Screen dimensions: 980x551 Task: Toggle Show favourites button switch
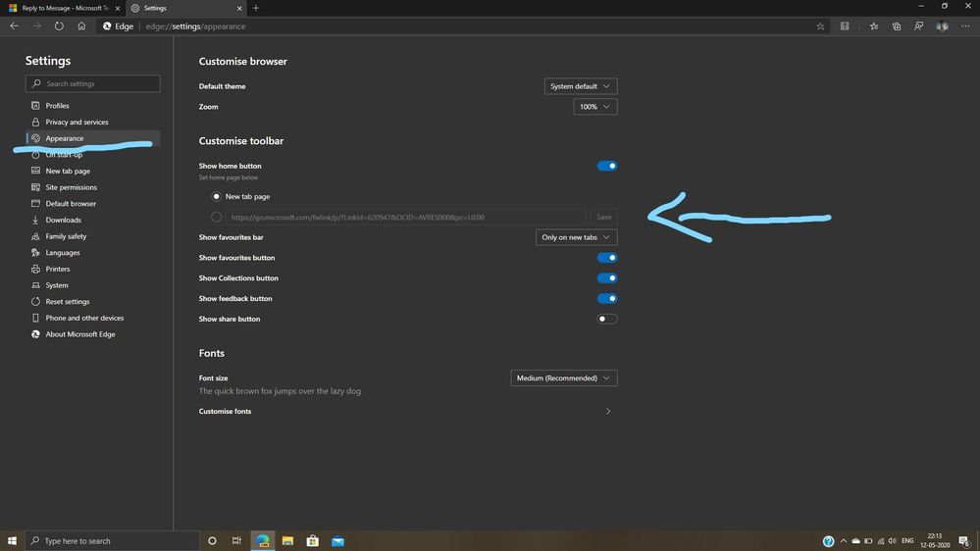pyautogui.click(x=607, y=258)
